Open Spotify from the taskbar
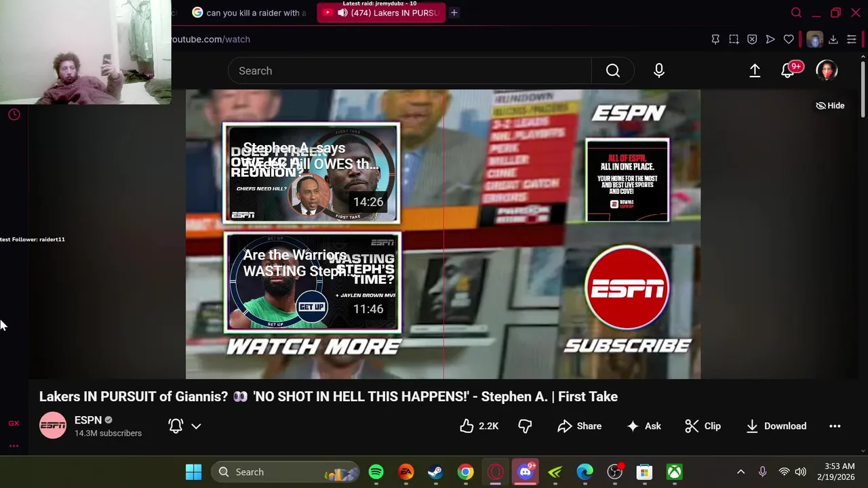The width and height of the screenshot is (868, 488). click(x=376, y=472)
